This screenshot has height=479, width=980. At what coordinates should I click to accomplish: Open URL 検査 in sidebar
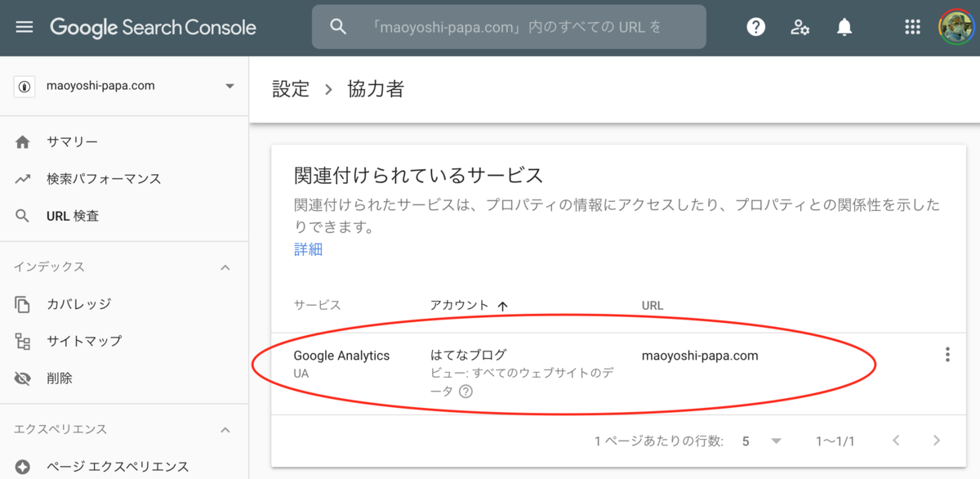pos(73,217)
